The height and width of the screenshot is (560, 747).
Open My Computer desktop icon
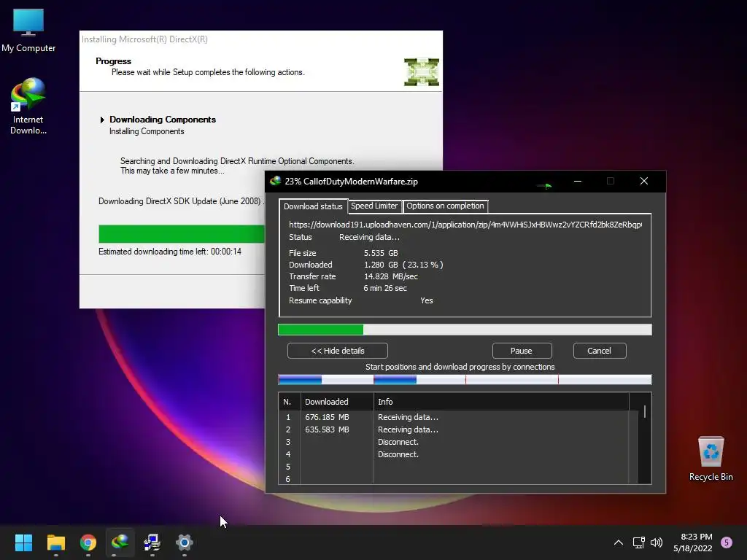(28, 31)
